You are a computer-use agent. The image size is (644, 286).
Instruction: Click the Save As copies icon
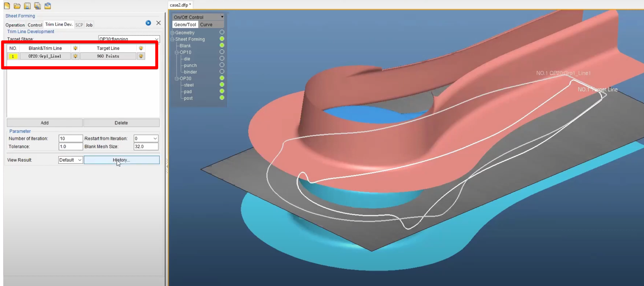point(37,6)
